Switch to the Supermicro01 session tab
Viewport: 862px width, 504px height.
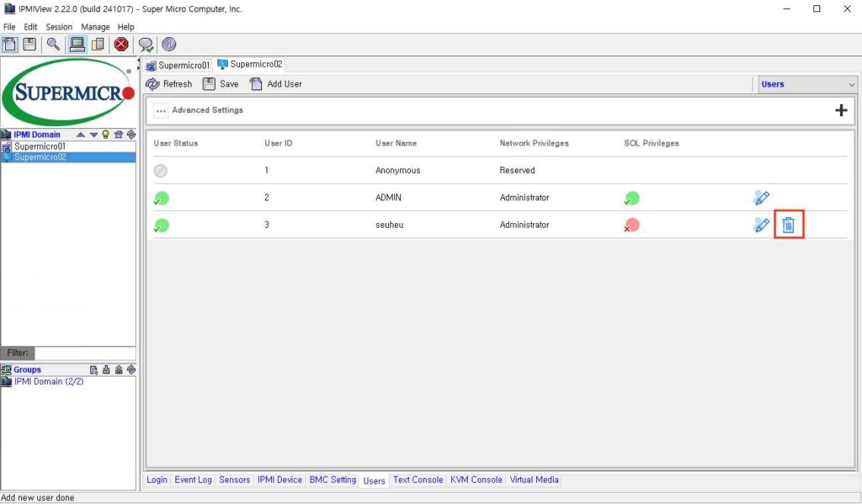click(x=178, y=66)
